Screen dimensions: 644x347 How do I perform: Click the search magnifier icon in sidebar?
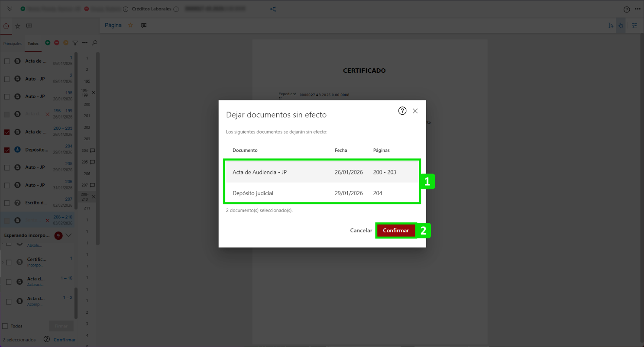[x=94, y=43]
